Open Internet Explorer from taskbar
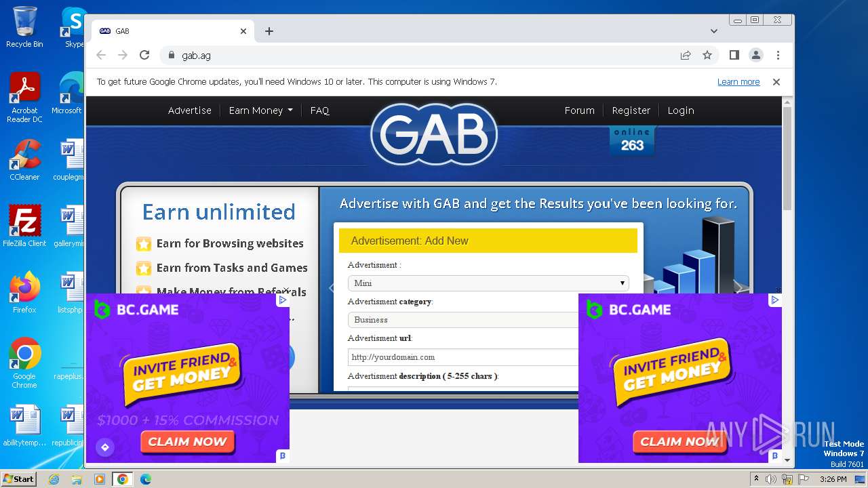This screenshot has width=868, height=488. pos(54,479)
